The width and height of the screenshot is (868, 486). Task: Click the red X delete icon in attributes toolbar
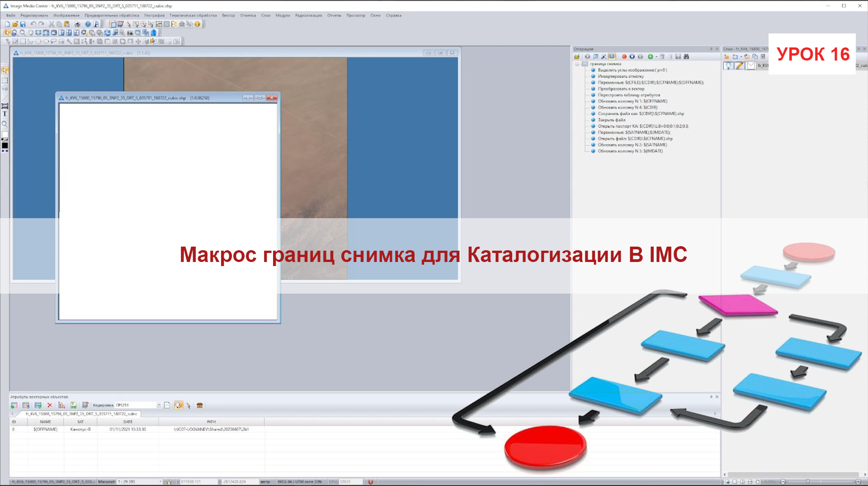tap(50, 405)
